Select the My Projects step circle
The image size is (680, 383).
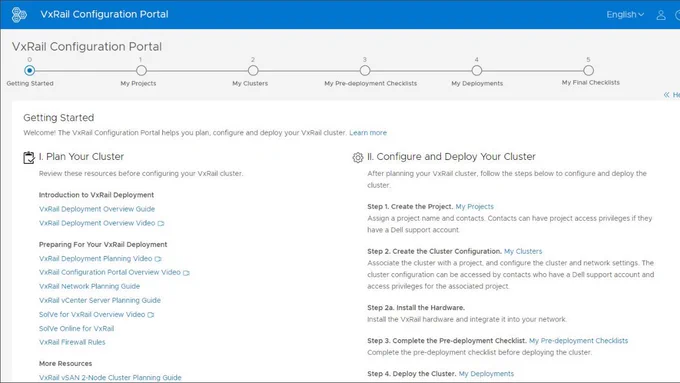[141, 70]
